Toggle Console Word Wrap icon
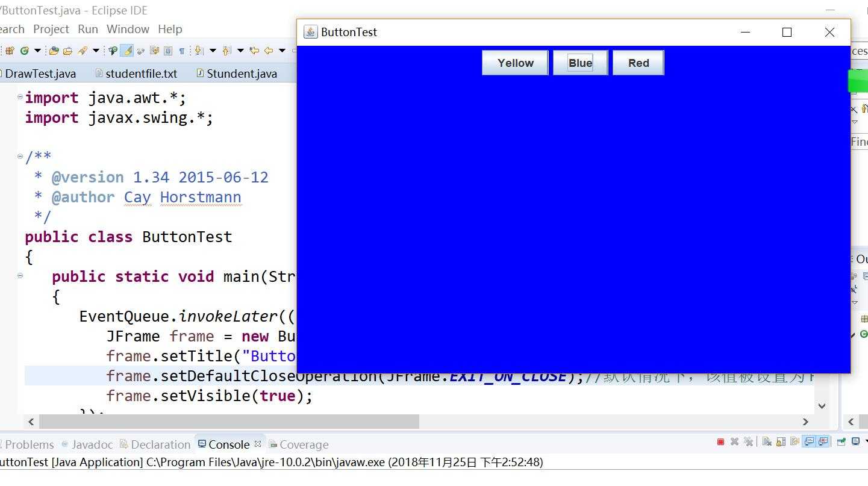Viewport: 868px width, 486px height. pos(795,442)
